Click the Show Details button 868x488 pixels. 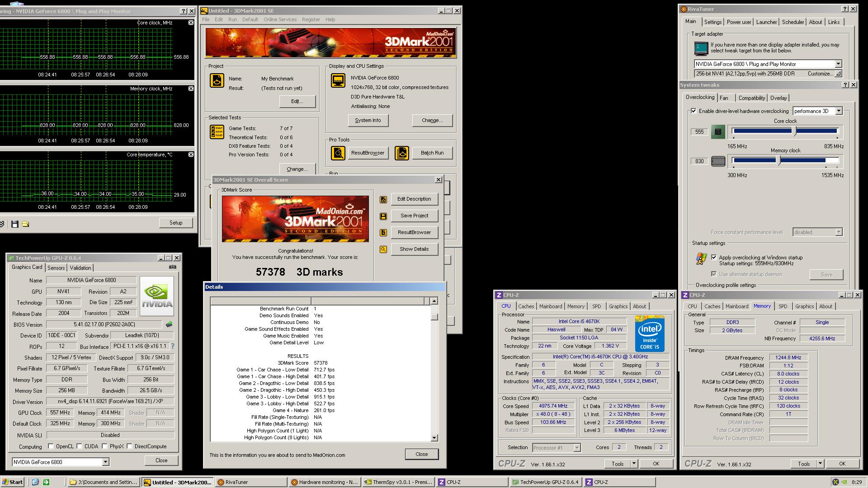click(414, 249)
